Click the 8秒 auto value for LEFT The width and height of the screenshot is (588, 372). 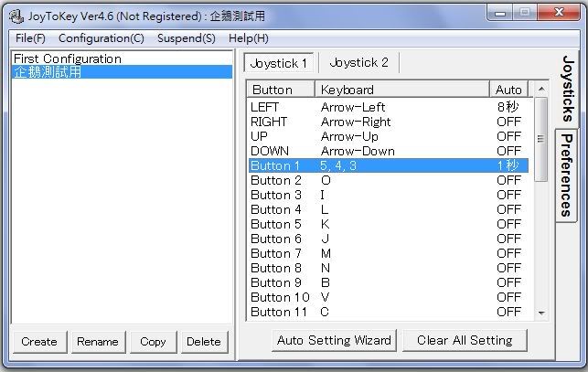point(508,107)
